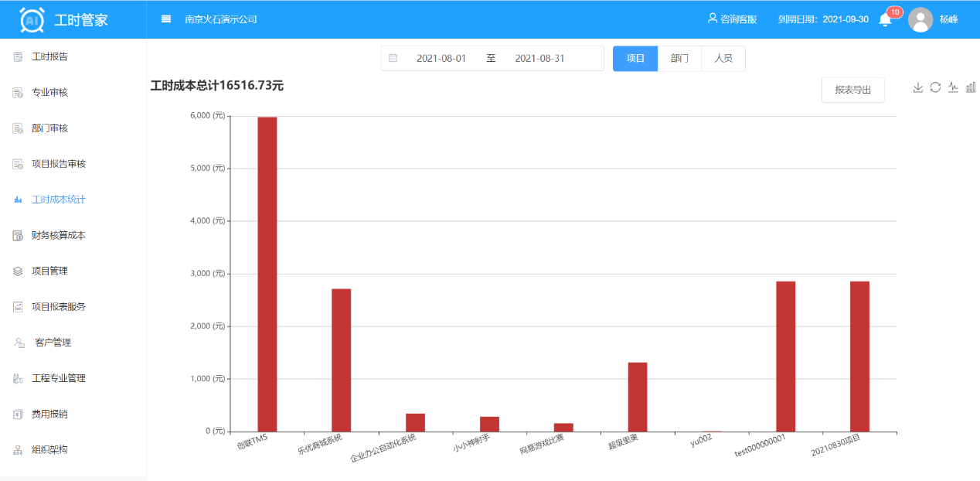Select the 人员 view toggle
The height and width of the screenshot is (481, 980).
pos(723,59)
